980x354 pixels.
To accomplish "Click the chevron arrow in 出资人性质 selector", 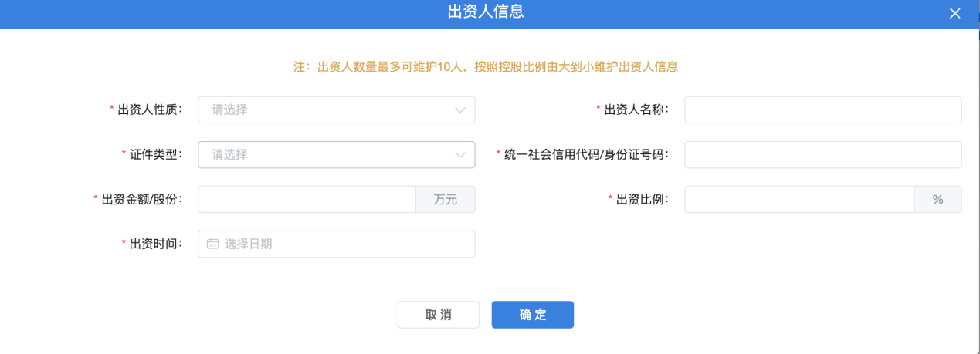I will 461,110.
